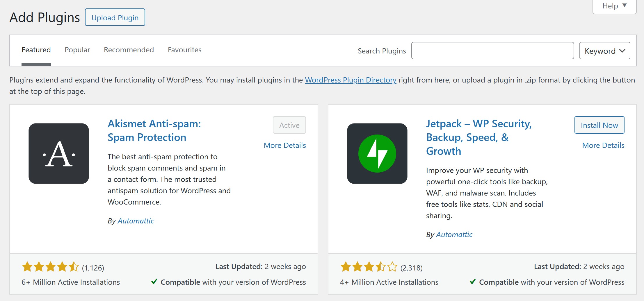Image resolution: width=644 pixels, height=301 pixels.
Task: Click the Jetpack plugin icon
Action: click(377, 153)
